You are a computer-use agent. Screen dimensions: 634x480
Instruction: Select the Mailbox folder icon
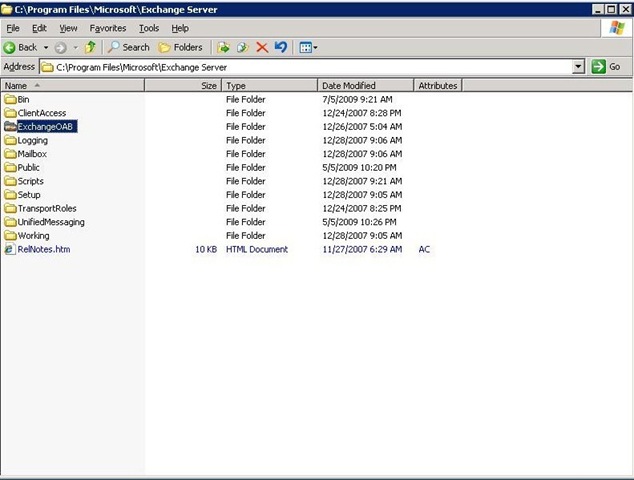click(10, 154)
